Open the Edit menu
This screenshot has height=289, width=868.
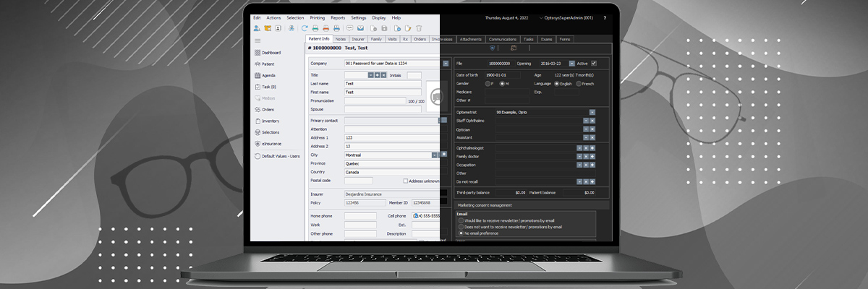tap(257, 17)
